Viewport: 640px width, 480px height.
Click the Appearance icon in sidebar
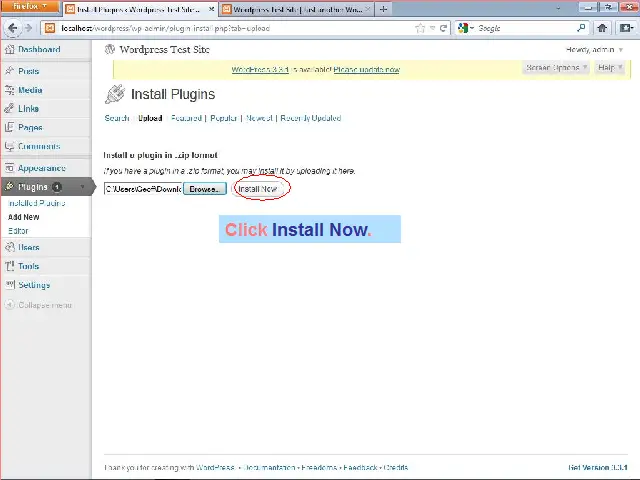click(x=9, y=168)
